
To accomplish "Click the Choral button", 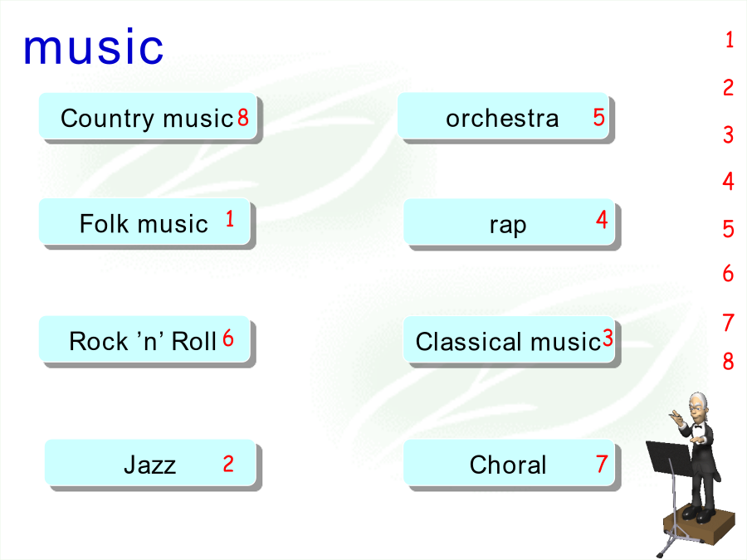I will pyautogui.click(x=510, y=463).
